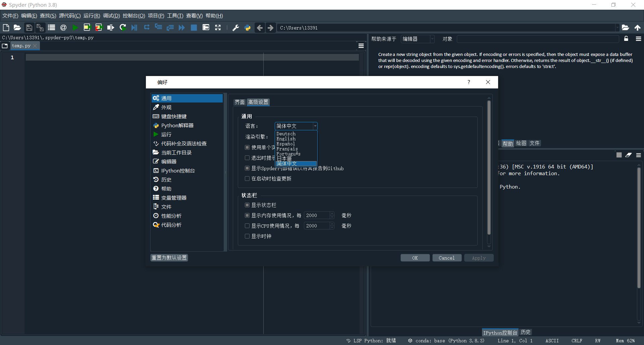Select 日本語 language option
The height and width of the screenshot is (345, 644).
point(296,158)
